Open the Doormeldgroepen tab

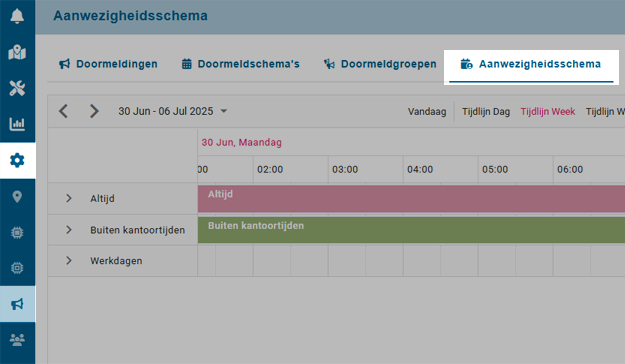pos(380,64)
